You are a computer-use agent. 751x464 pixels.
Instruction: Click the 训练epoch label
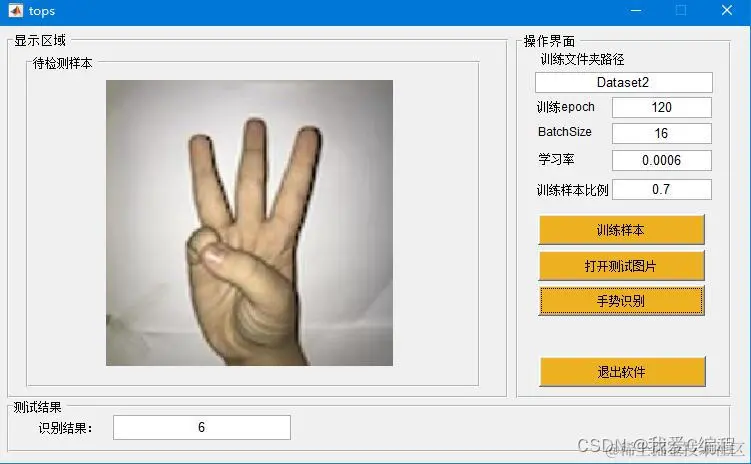click(566, 107)
